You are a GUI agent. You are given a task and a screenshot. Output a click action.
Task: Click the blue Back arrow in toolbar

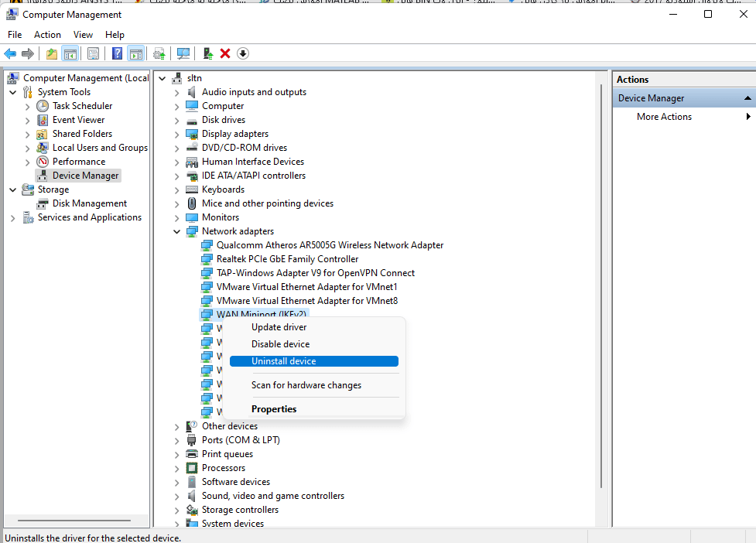[x=10, y=53]
